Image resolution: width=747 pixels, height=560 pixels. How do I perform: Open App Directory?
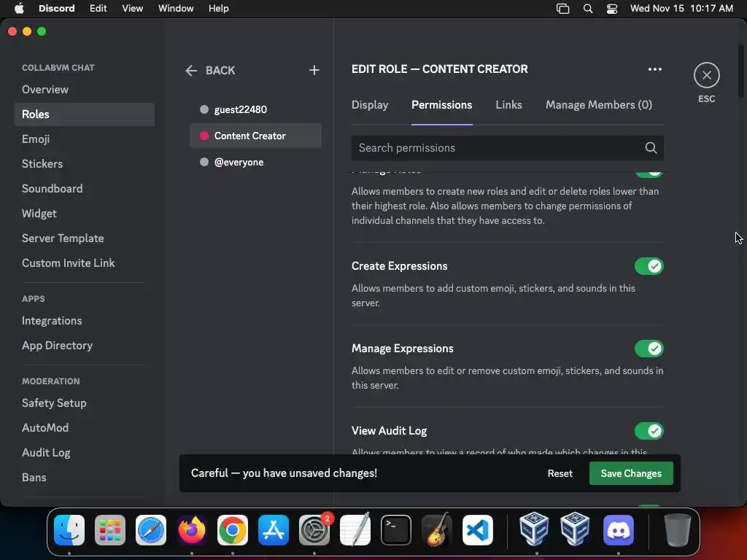85,346
